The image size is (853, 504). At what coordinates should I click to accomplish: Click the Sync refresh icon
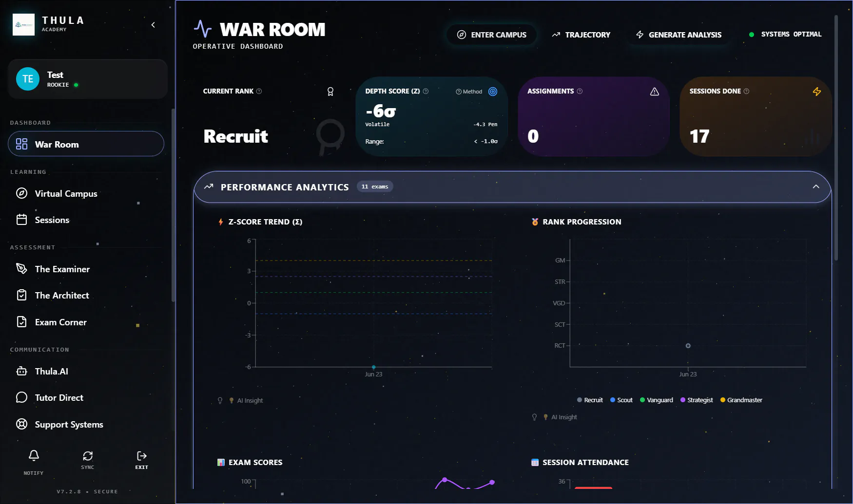pos(88,456)
